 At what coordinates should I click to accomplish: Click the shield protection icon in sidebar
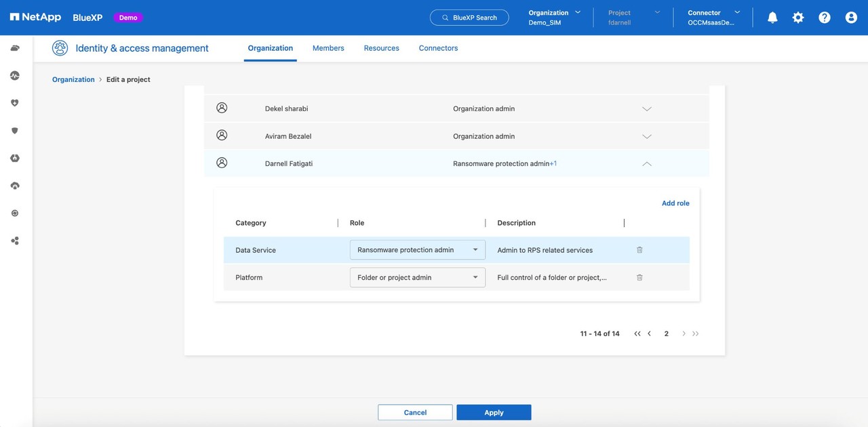coord(15,131)
